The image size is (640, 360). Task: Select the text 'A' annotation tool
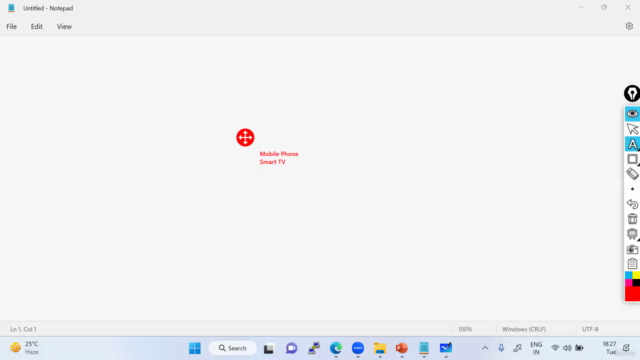tap(632, 144)
